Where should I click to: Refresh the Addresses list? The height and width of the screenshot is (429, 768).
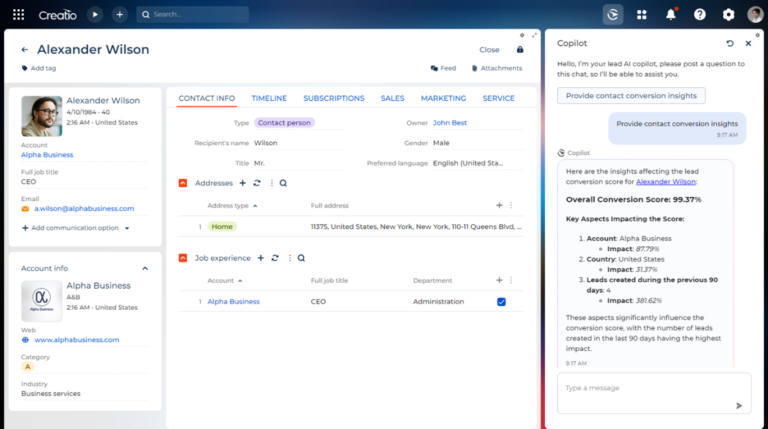click(x=257, y=183)
